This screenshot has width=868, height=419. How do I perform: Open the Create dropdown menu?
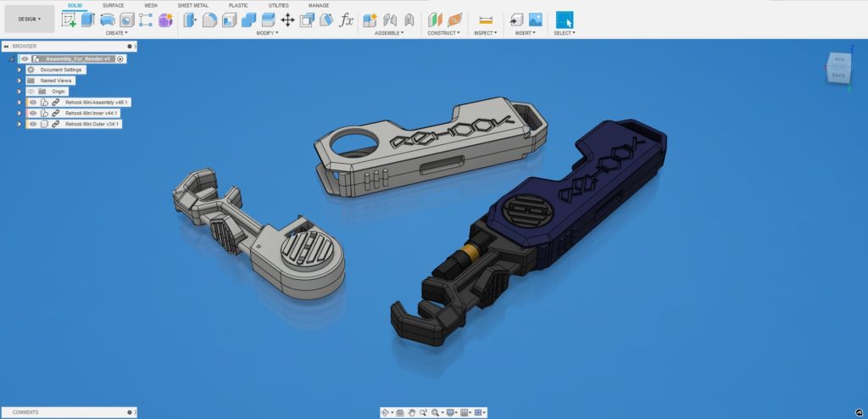(x=117, y=33)
